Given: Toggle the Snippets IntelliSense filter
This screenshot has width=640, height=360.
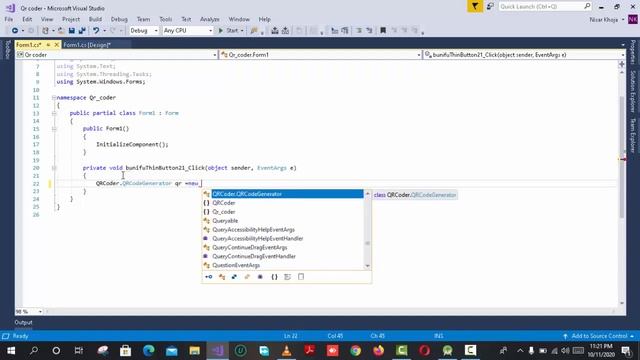Looking at the screenshot, I should click(x=301, y=277).
